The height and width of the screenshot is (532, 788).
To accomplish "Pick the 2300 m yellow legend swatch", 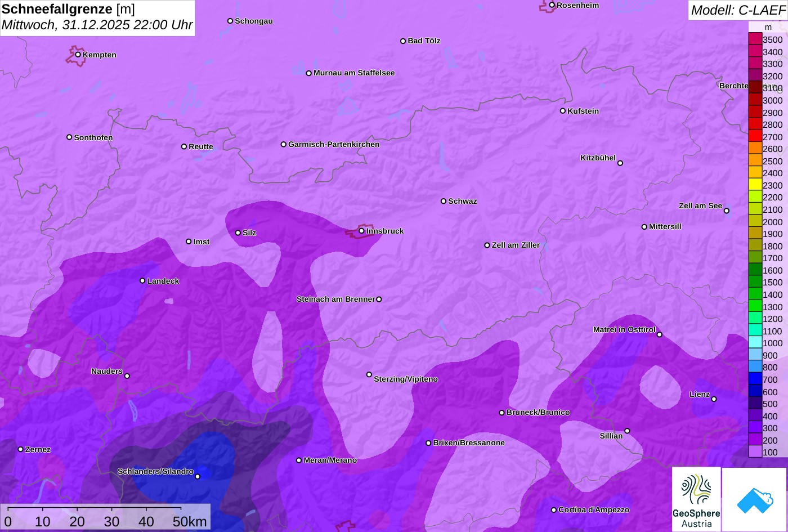I will pos(755,185).
